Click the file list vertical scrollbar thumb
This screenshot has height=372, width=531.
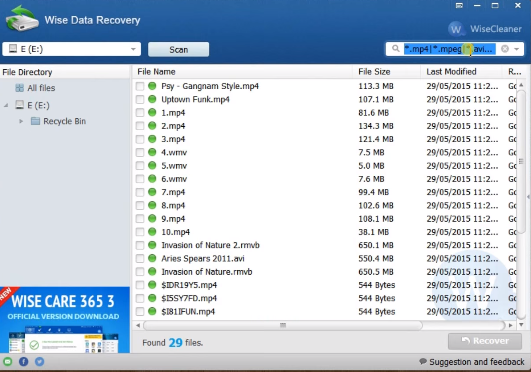[521, 161]
